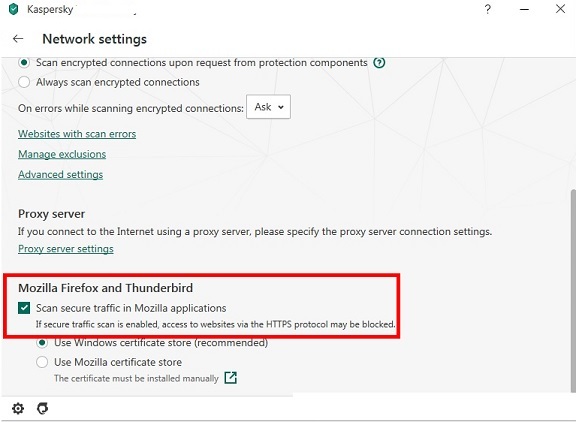The image size is (576, 422).
Task: Minimize the Kaspersky window
Action: tap(524, 9)
